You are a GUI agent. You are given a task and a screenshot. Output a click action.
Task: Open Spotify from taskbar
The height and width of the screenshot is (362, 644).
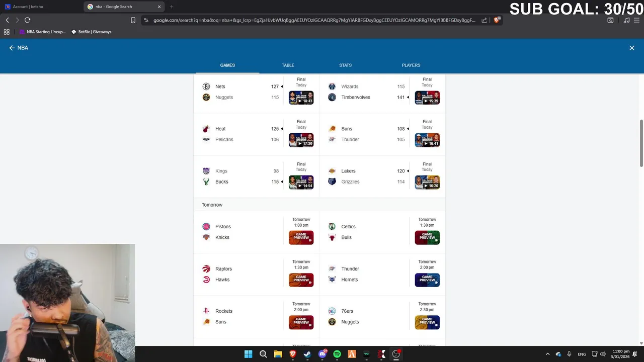coord(337,354)
